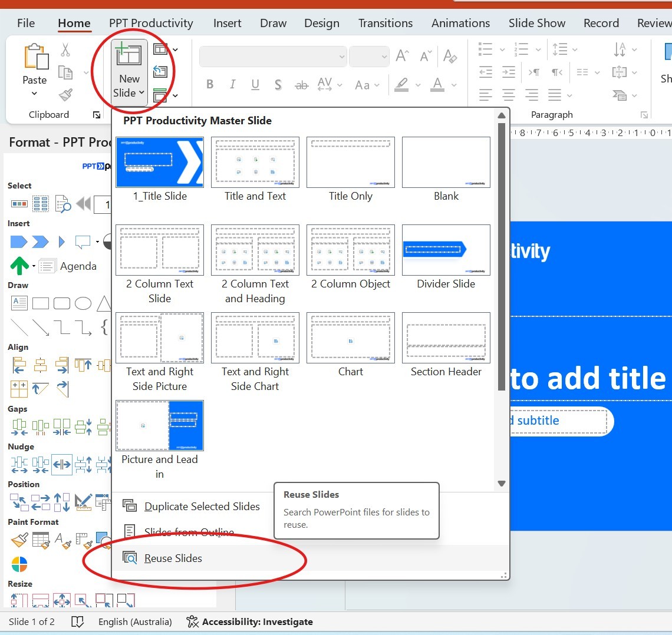The height and width of the screenshot is (635, 672).
Task: Click the Paragraph dialog launcher icon
Action: [644, 115]
